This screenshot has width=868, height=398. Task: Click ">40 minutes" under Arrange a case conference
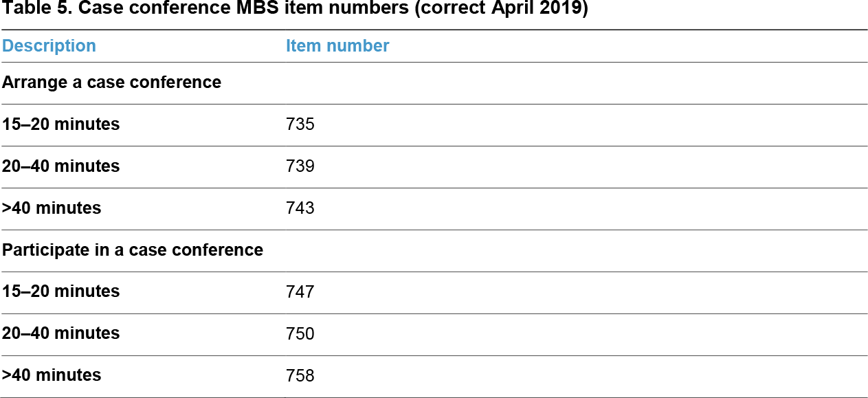click(52, 208)
